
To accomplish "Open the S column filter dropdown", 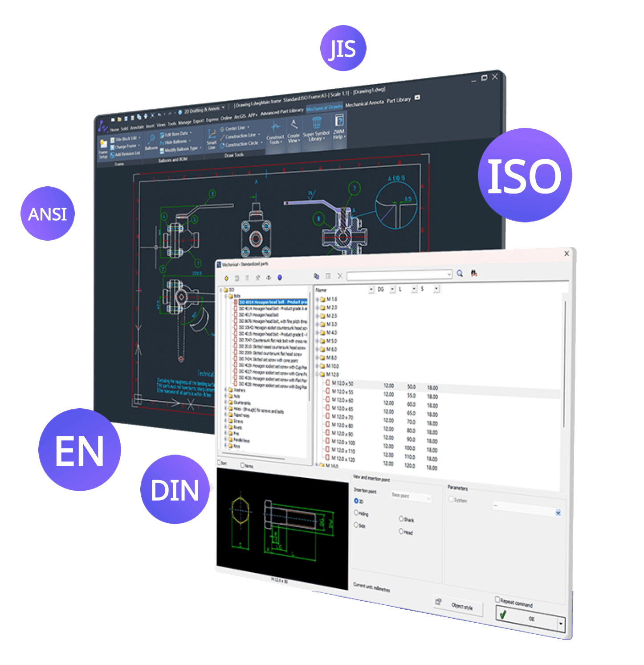I will (x=436, y=289).
